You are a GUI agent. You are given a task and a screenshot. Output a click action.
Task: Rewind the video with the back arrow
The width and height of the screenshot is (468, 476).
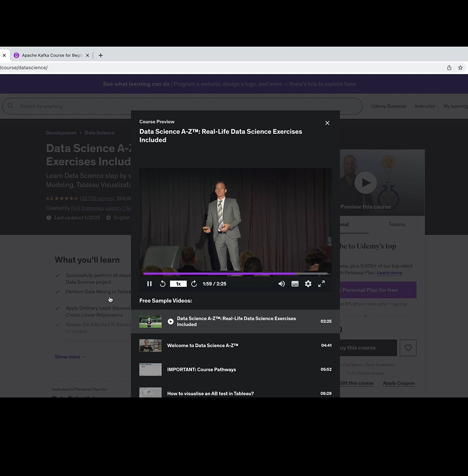click(x=163, y=283)
